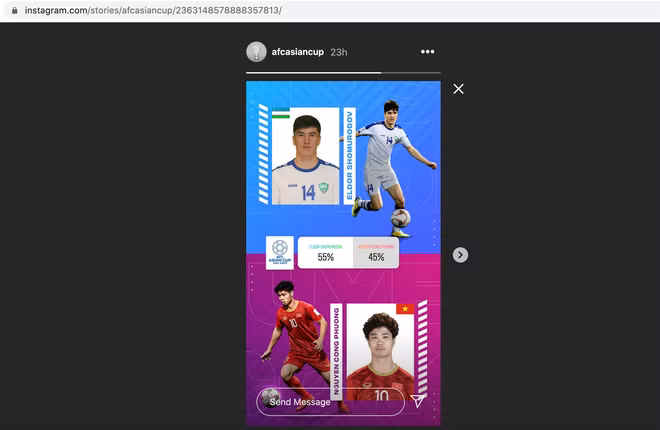The image size is (660, 430).
Task: Click the paper plane share icon
Action: click(418, 401)
